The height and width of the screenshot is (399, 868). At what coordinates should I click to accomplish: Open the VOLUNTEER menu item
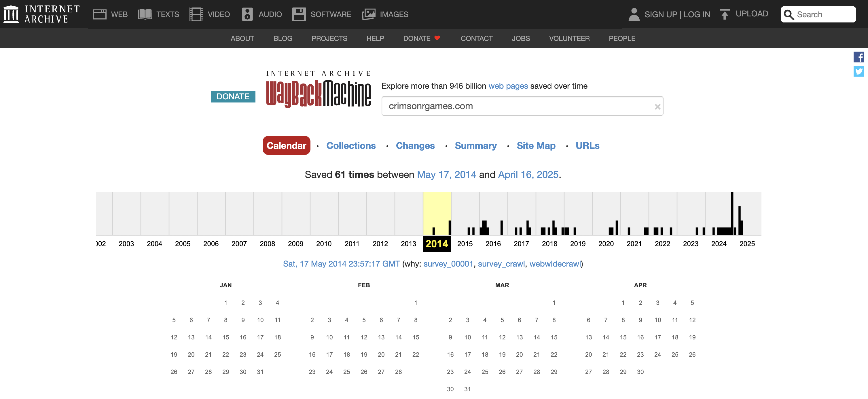[569, 38]
